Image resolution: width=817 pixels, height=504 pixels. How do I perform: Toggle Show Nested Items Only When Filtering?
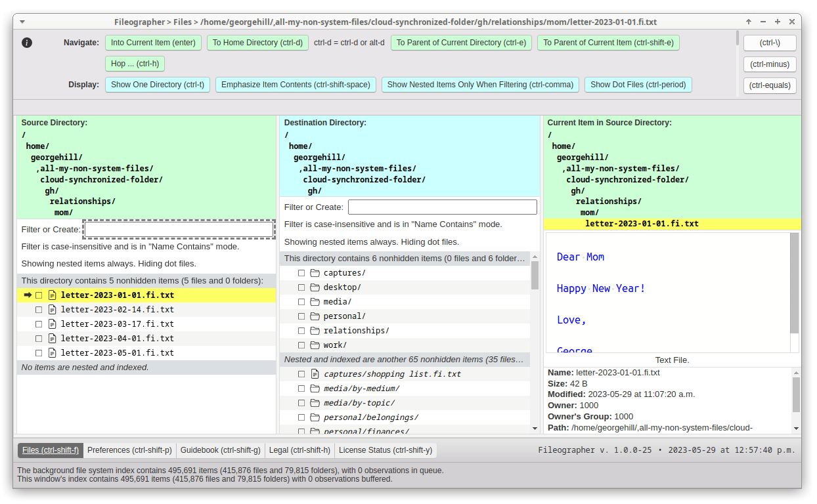pyautogui.click(x=481, y=85)
